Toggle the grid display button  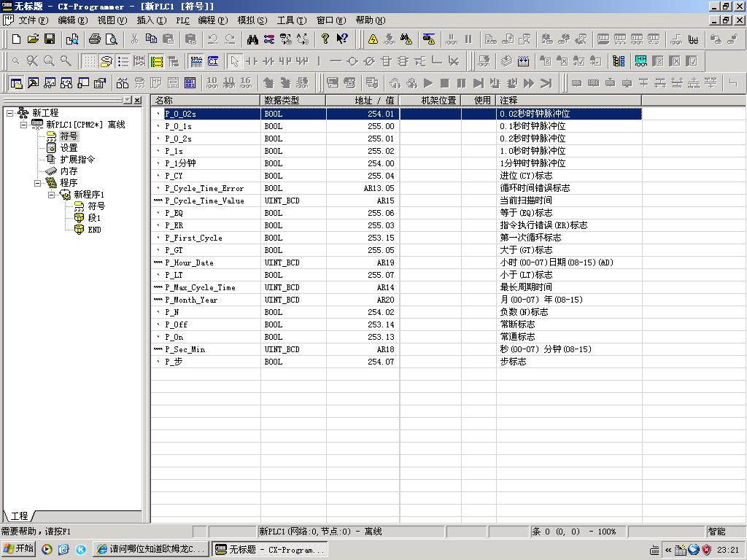89,61
